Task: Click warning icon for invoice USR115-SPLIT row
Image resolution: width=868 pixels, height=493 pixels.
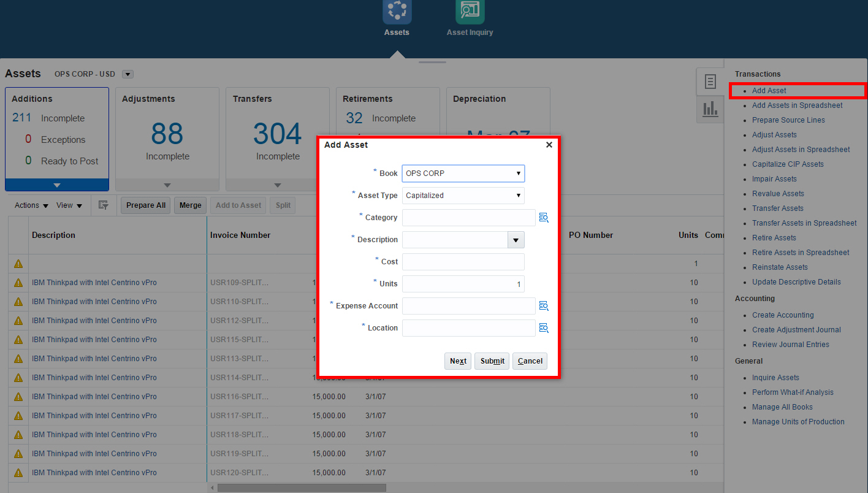Action: tap(18, 340)
